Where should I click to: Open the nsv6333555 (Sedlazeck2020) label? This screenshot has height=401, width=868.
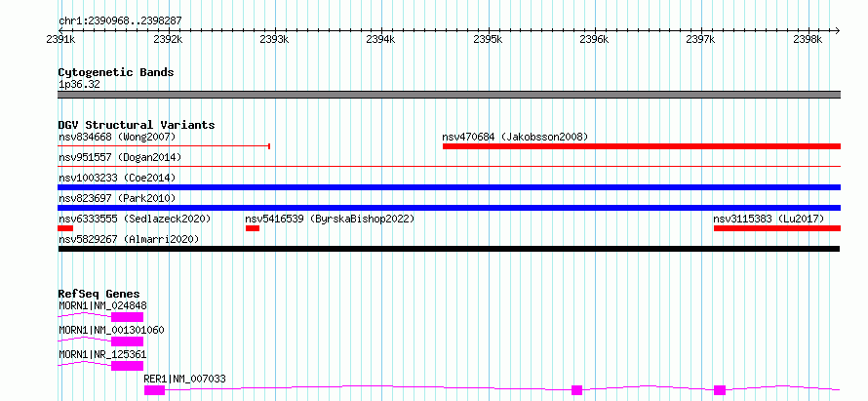coord(135,219)
